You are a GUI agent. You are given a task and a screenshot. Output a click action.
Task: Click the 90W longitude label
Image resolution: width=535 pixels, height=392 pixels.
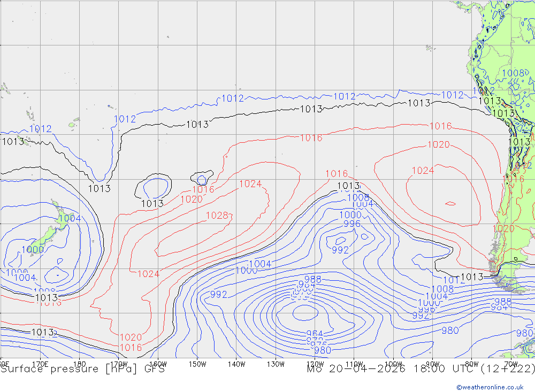[433, 364]
